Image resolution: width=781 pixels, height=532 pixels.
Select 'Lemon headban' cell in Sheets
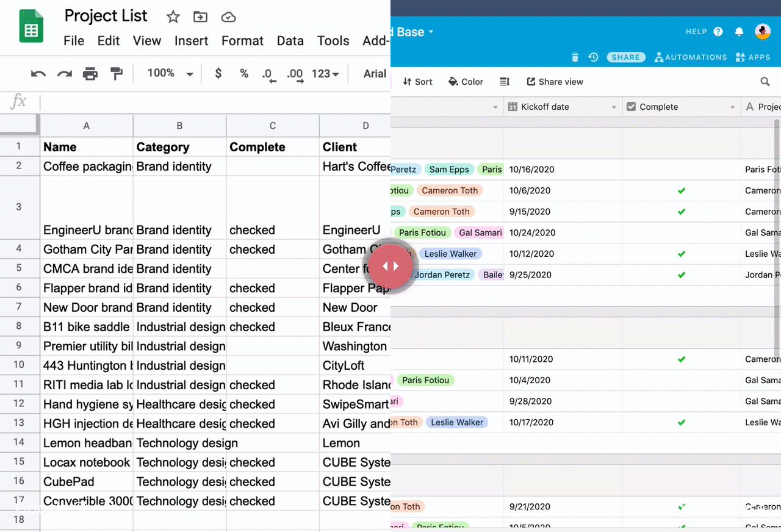click(87, 443)
